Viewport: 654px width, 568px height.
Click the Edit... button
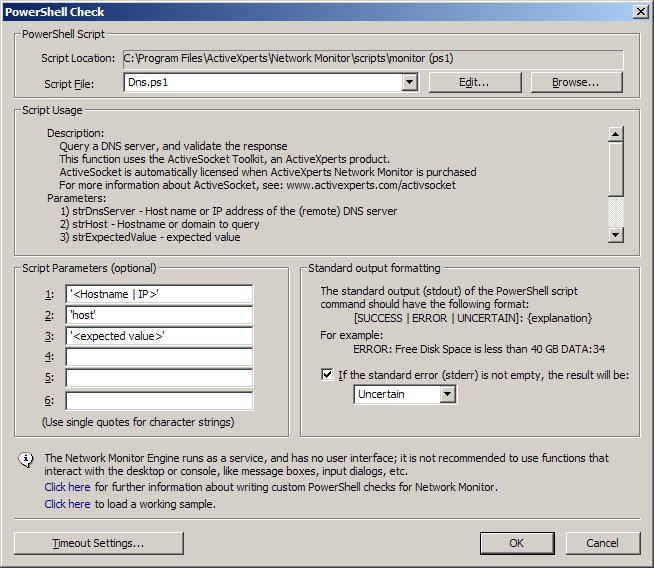click(475, 82)
